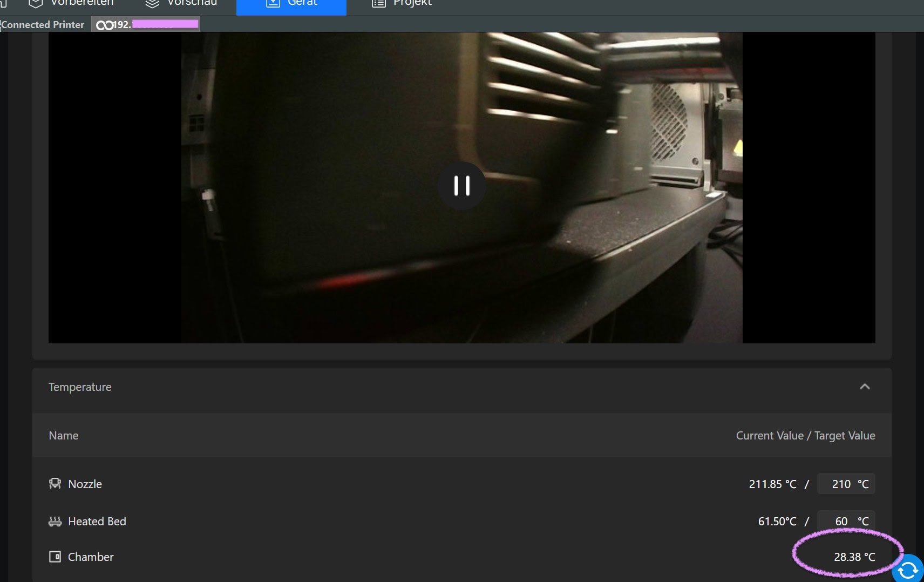The width and height of the screenshot is (924, 582).
Task: Open the Vorbereiten tab
Action: click(81, 3)
